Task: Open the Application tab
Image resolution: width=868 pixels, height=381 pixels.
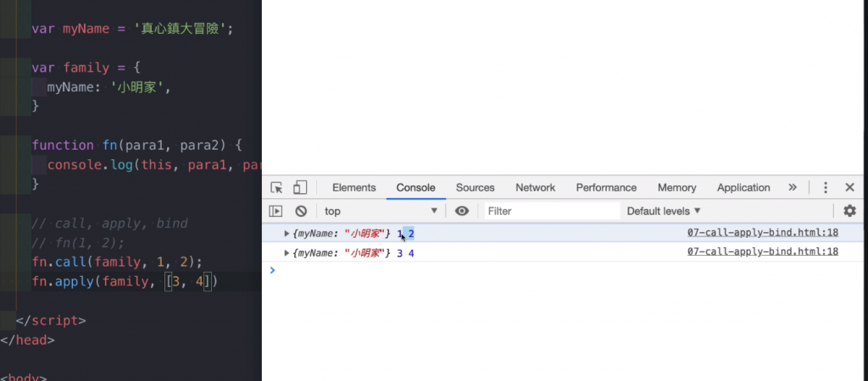Action: pyautogui.click(x=743, y=187)
